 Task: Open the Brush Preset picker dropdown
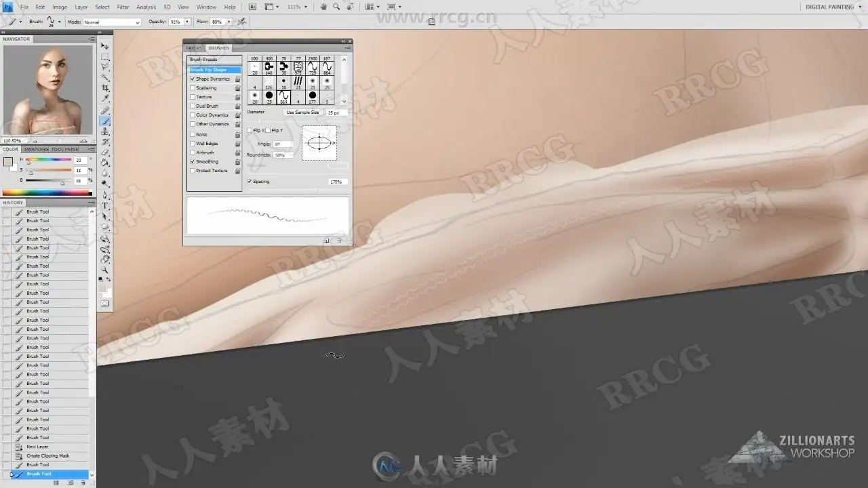(x=59, y=22)
